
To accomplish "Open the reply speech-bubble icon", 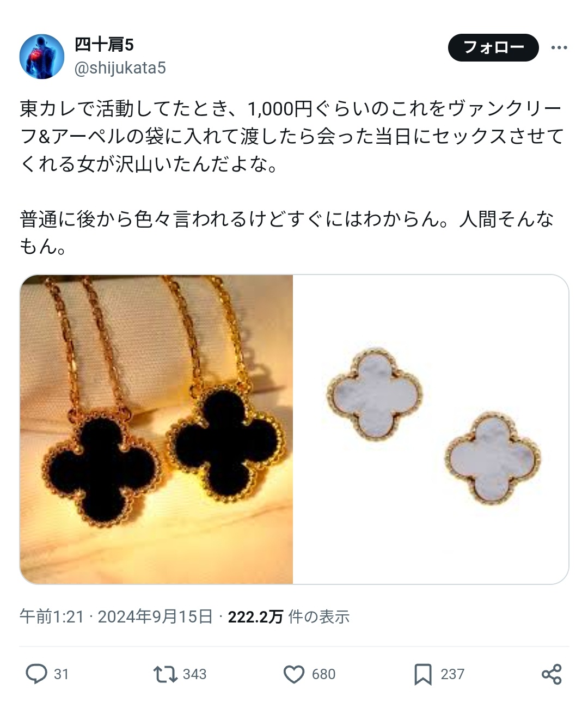I will click(36, 674).
